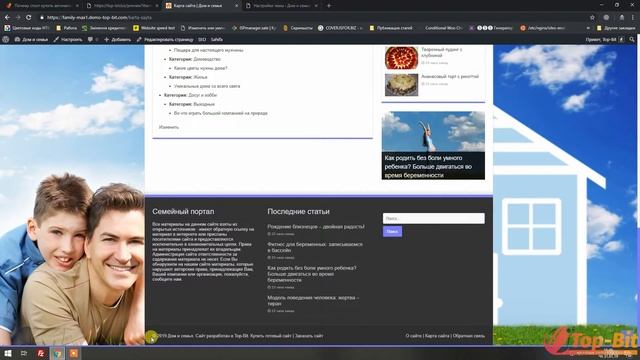Click footer link 'Карта сайта'
This screenshot has height=360, width=640.
(x=437, y=336)
